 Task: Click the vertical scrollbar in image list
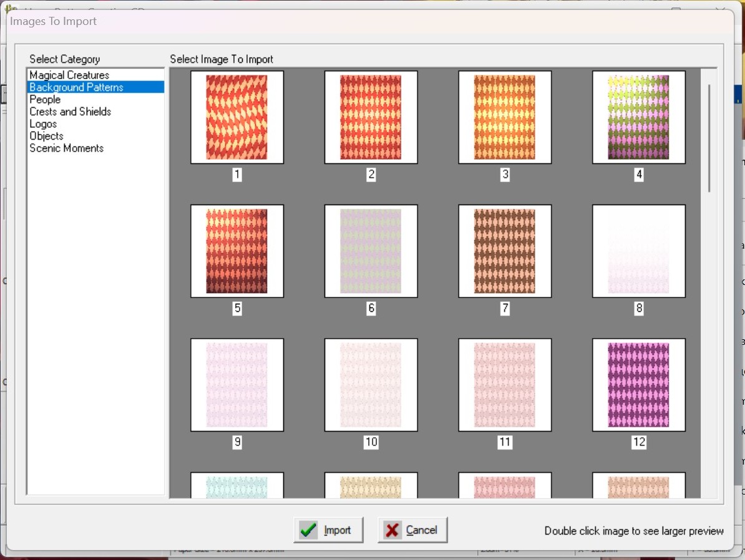tap(709, 138)
